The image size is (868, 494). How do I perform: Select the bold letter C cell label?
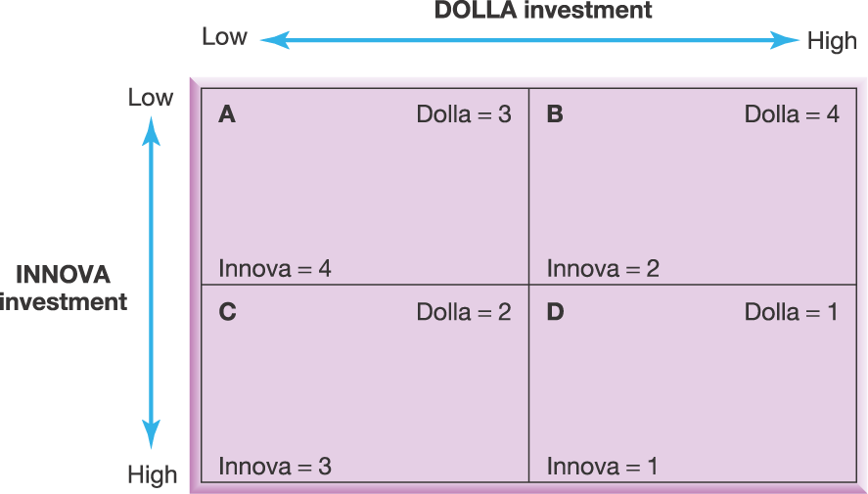pos(227,313)
